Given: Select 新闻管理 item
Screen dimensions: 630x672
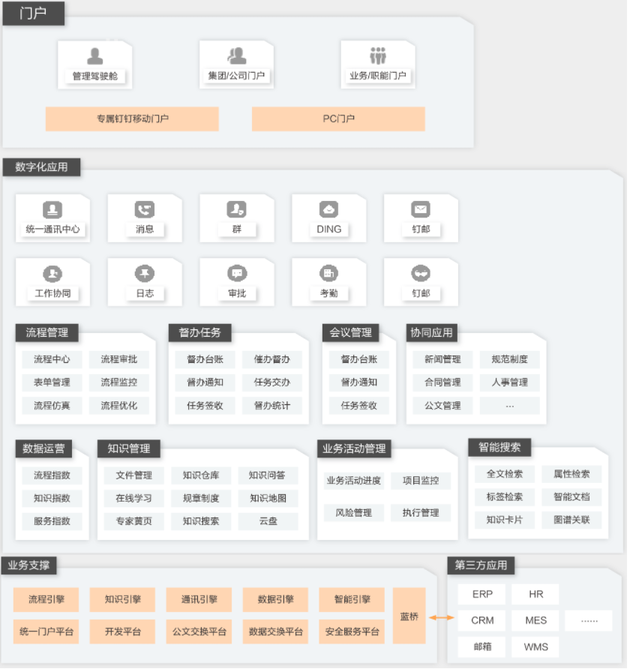Looking at the screenshot, I should click(x=443, y=361).
